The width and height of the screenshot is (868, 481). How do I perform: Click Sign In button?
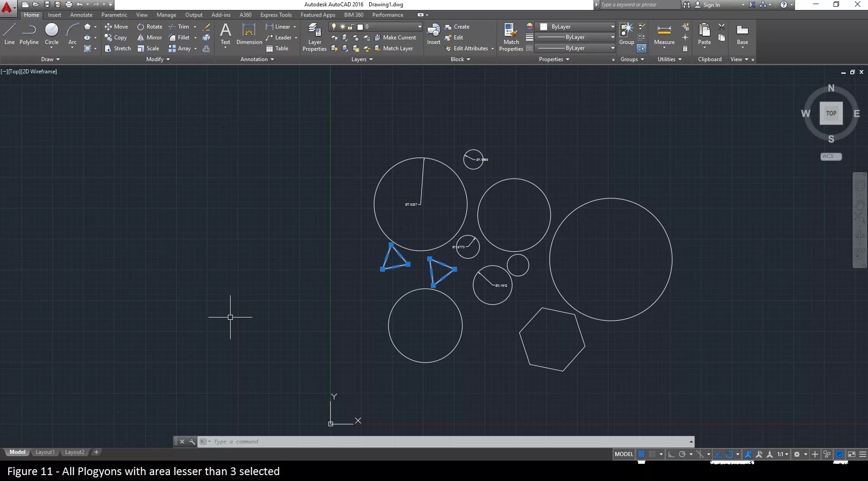707,5
